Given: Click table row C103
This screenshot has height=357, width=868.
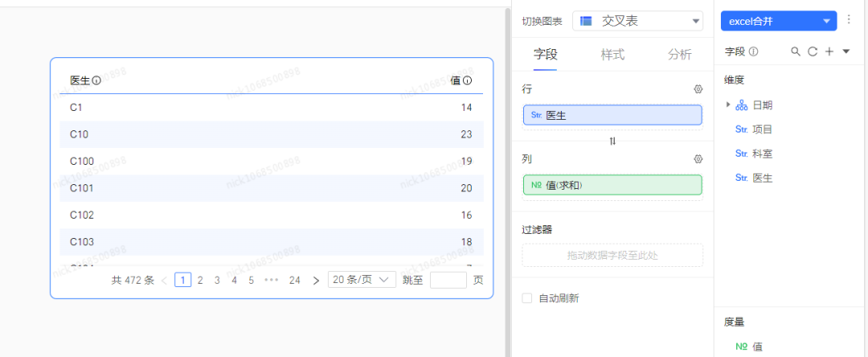Looking at the screenshot, I should [272, 242].
